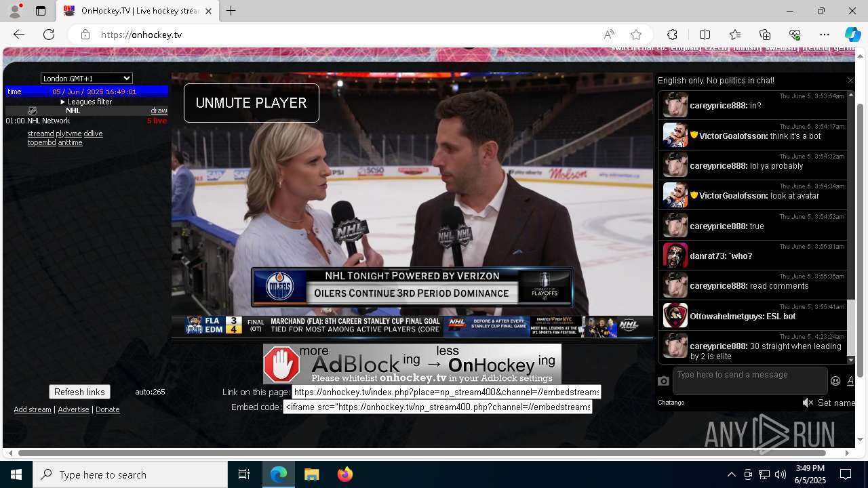Focus the Embed code field

pos(437,407)
